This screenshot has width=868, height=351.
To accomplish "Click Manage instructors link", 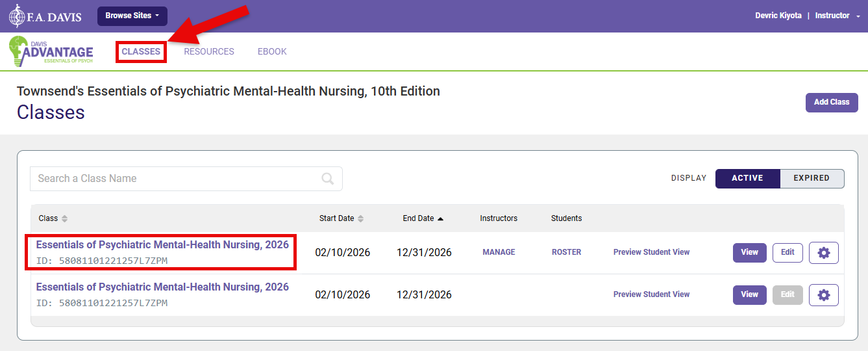I will (499, 252).
